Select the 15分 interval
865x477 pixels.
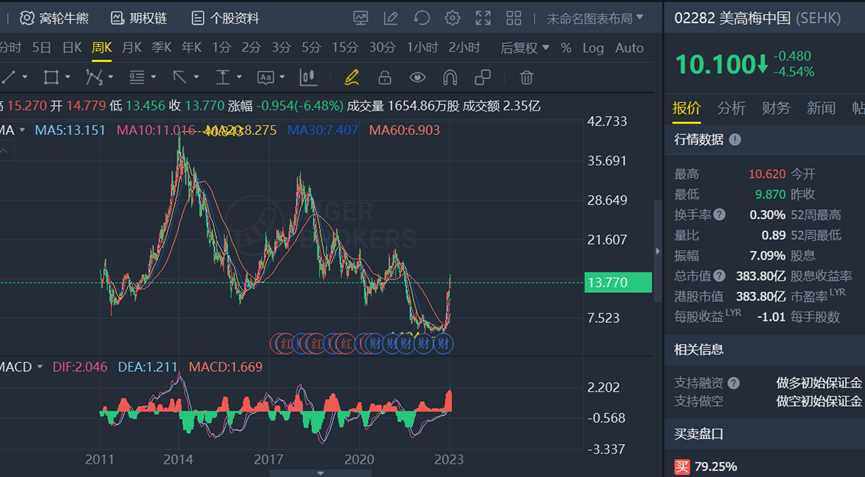point(345,48)
